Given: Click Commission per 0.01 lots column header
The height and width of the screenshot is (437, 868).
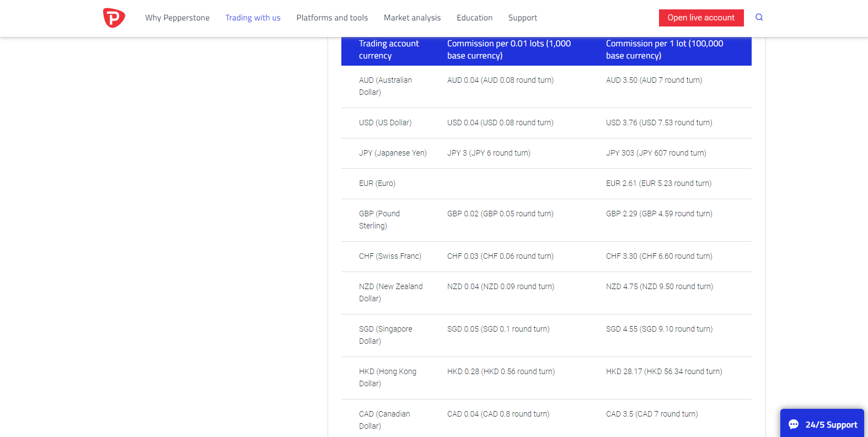Looking at the screenshot, I should (x=508, y=50).
